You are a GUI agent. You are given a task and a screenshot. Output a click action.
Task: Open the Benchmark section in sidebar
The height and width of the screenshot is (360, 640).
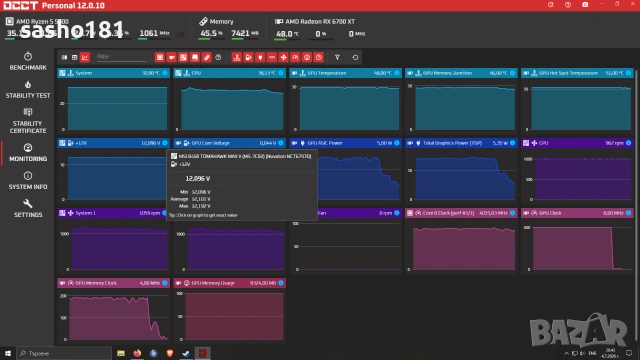tap(28, 61)
